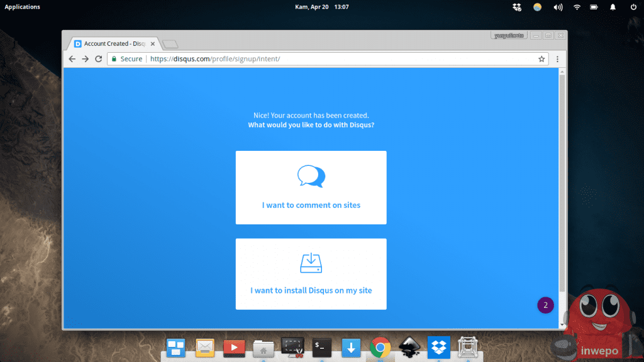Click the download-to-drive install icon
644x362 pixels.
[311, 263]
